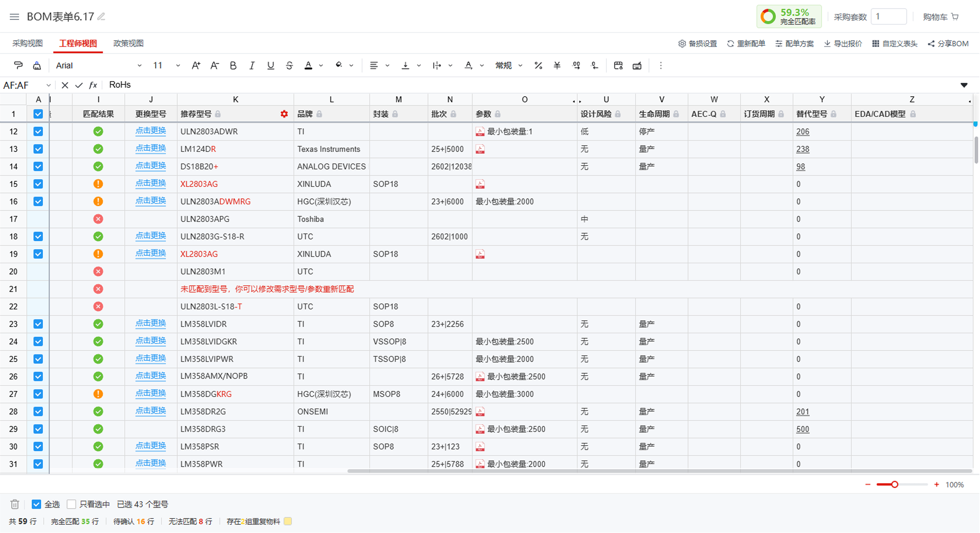Select the format painter tool

(x=18, y=65)
